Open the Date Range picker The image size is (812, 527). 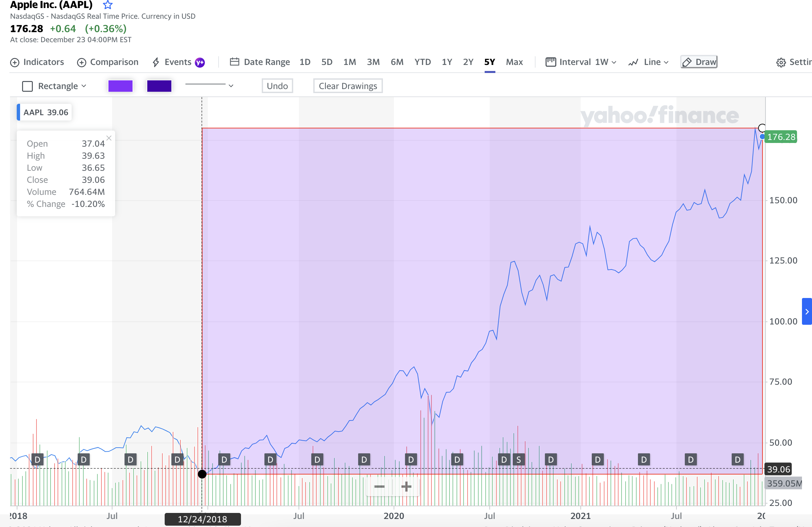pos(260,62)
